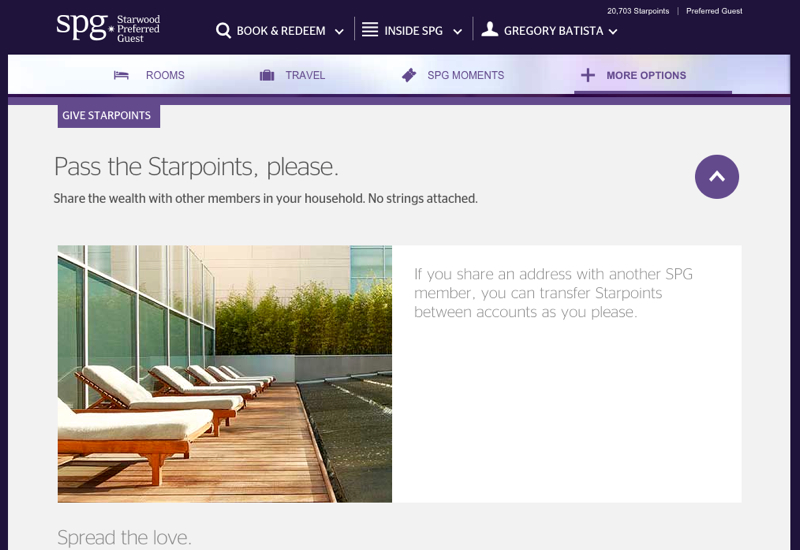
Task: Click the 'If you share an address' paragraph
Action: [553, 293]
